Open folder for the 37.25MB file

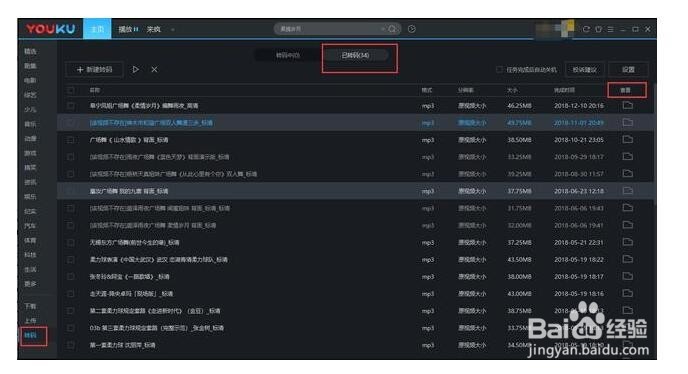pyautogui.click(x=627, y=242)
